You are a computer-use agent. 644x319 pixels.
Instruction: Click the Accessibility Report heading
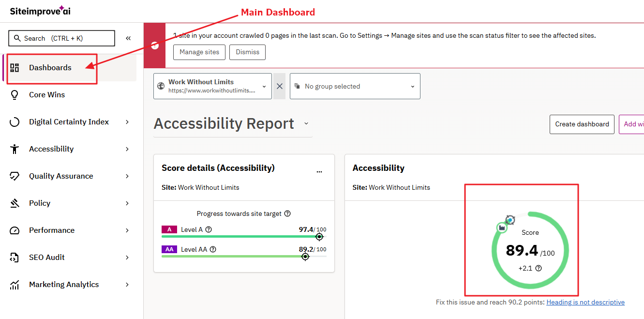(224, 123)
